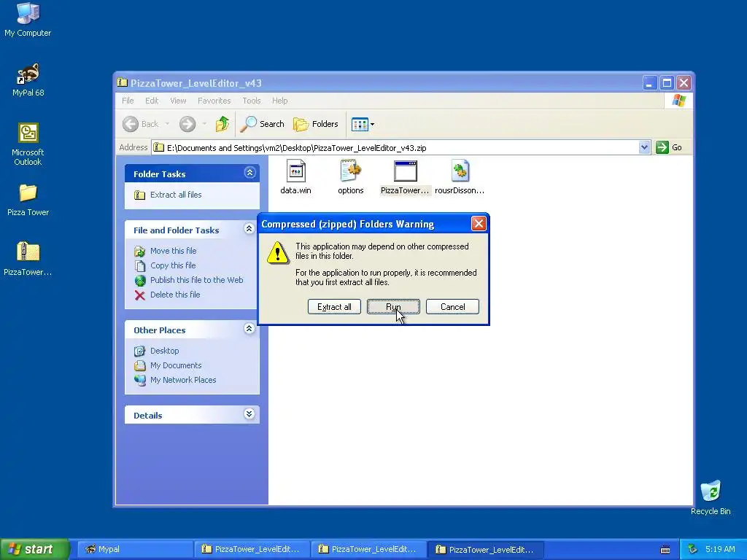Click Publish this file to the Web
This screenshot has width=747, height=560.
click(x=197, y=280)
